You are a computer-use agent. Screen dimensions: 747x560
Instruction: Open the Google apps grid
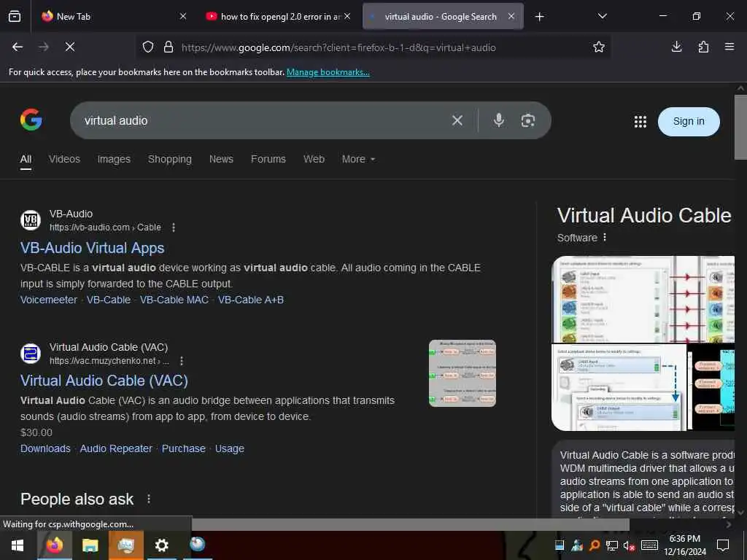coord(640,122)
